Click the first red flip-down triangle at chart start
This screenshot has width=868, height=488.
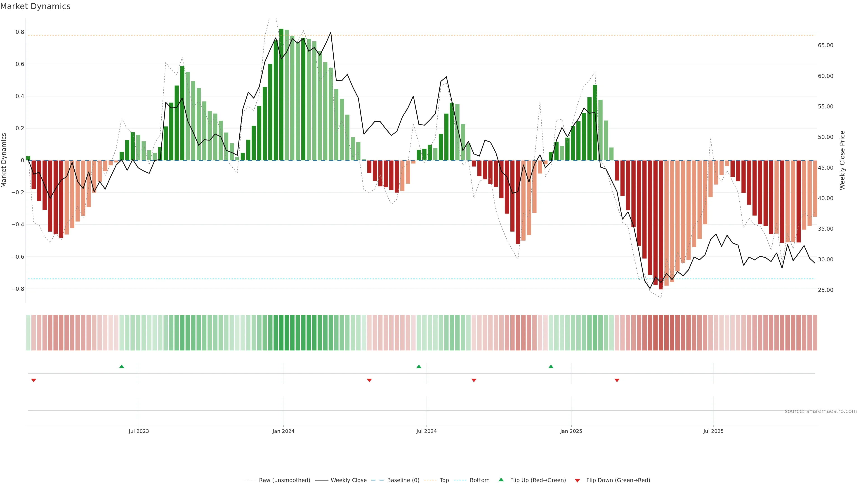pos(33,380)
